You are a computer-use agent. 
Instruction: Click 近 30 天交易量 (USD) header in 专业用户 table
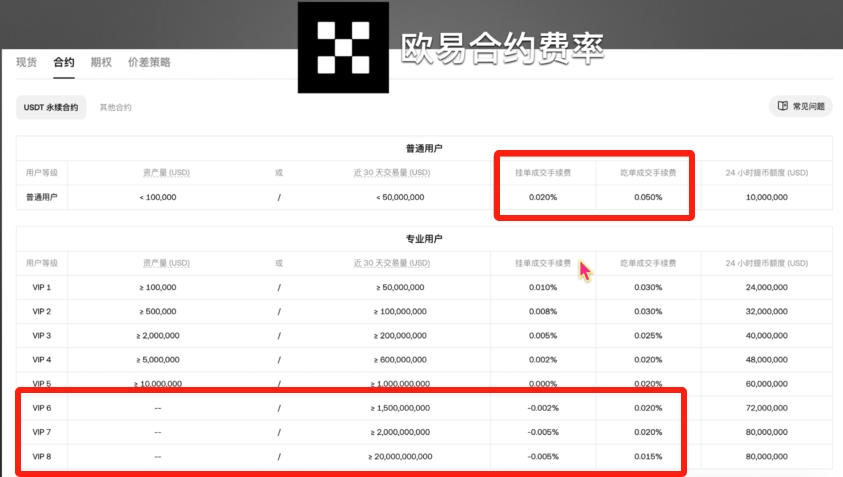point(392,263)
